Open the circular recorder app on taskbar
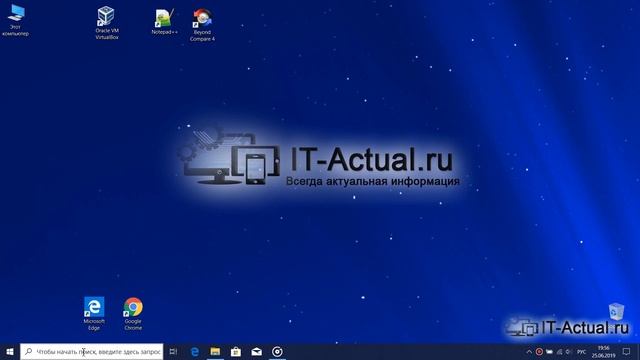 [x=277, y=351]
